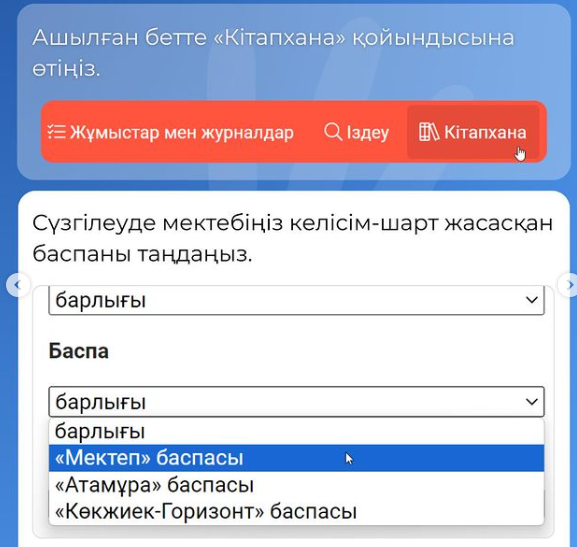Pick «Атамұра» баспасы option

(x=296, y=485)
